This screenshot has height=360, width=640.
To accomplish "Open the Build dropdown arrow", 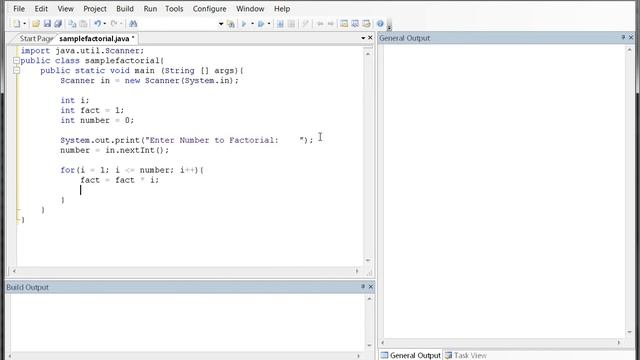I will (x=252, y=24).
